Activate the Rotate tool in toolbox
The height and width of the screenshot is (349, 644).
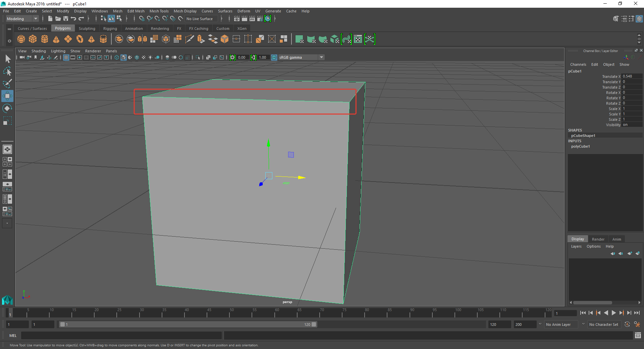[x=7, y=108]
